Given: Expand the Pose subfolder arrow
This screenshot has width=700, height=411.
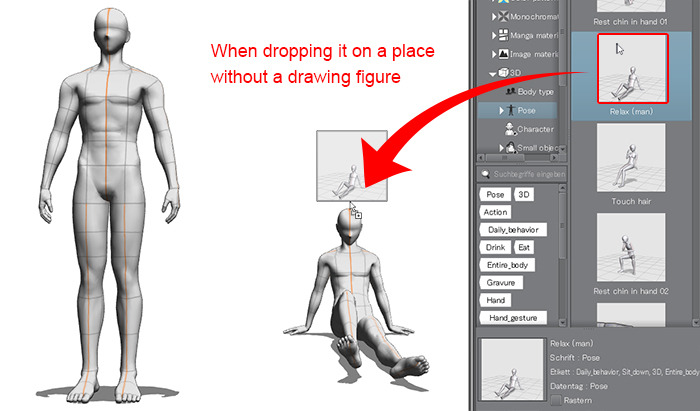Looking at the screenshot, I should coord(501,110).
